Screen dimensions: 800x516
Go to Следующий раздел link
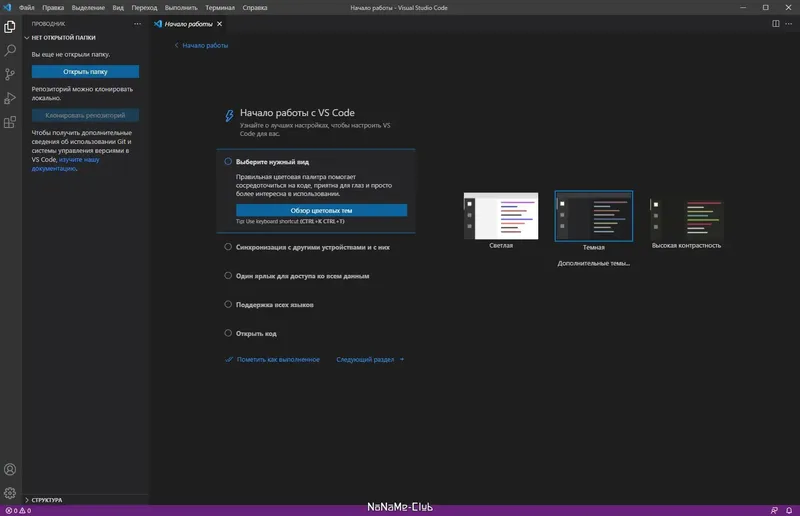pyautogui.click(x=370, y=359)
